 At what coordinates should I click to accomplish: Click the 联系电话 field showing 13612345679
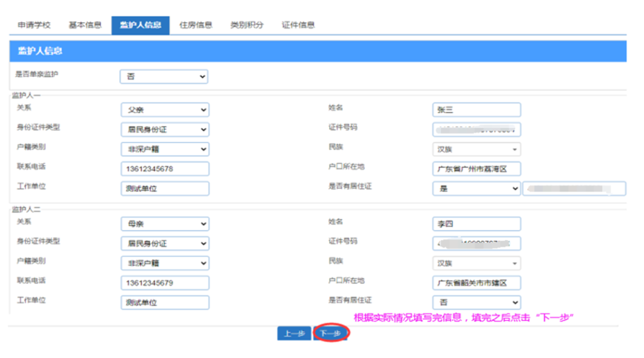point(165,282)
